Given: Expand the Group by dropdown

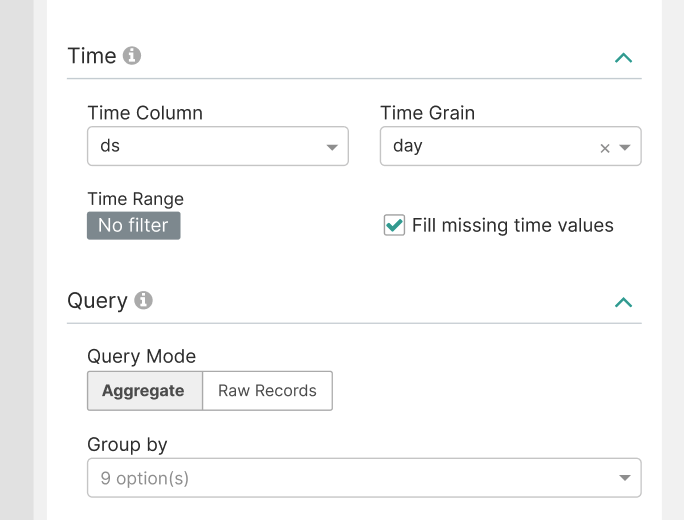Looking at the screenshot, I should coord(625,478).
